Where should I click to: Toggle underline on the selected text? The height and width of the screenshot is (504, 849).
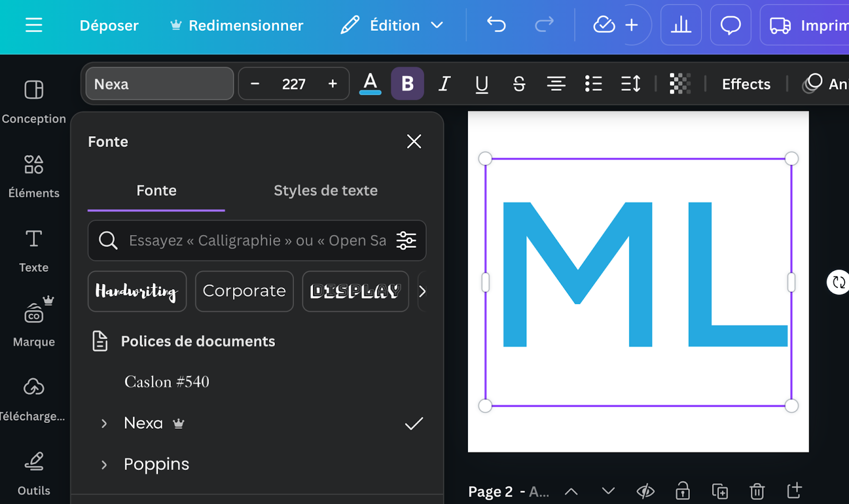pos(481,83)
